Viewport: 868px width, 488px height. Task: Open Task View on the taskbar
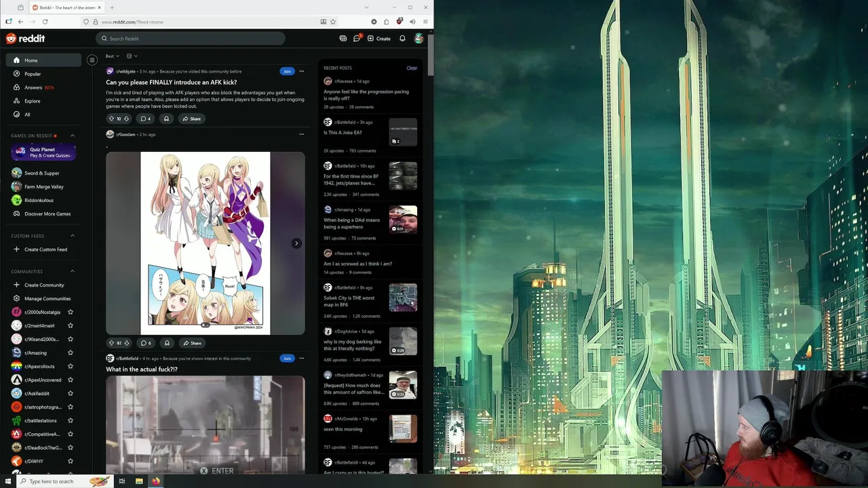122,481
